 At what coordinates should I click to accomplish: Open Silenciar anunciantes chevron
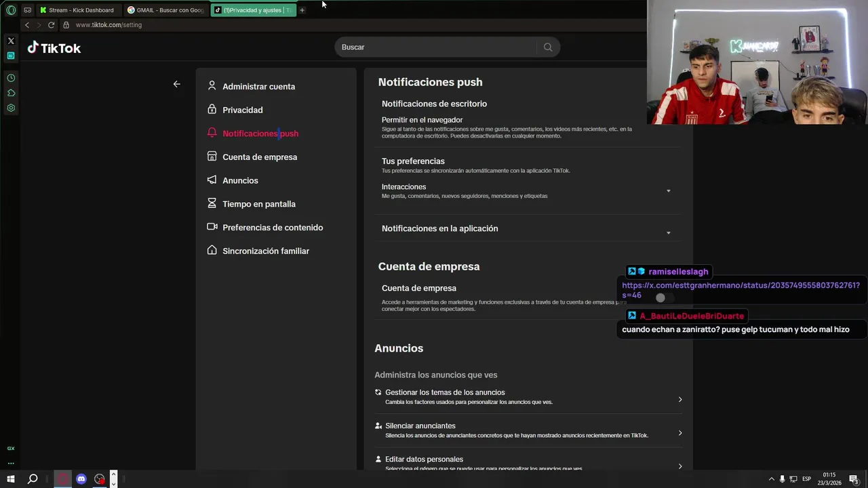tap(680, 433)
